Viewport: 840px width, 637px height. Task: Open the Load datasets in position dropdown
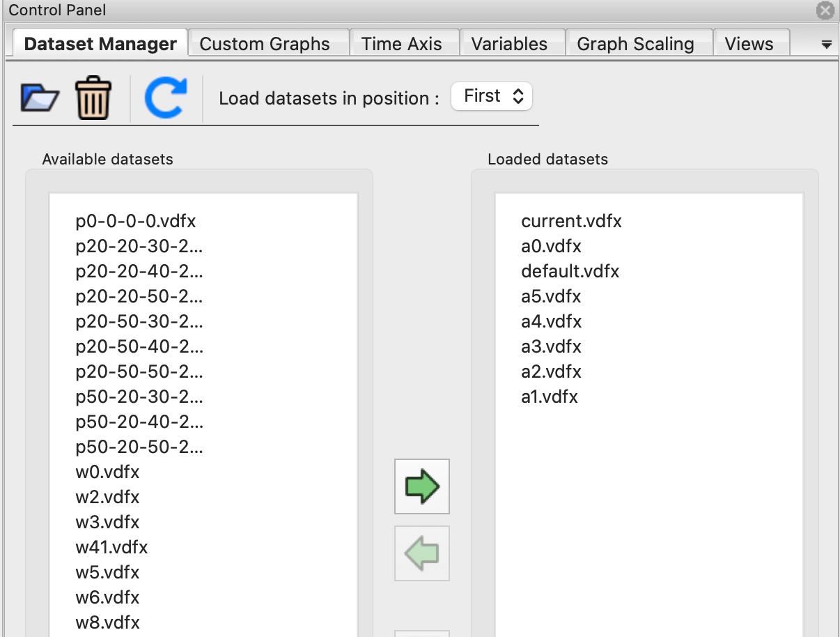click(492, 96)
